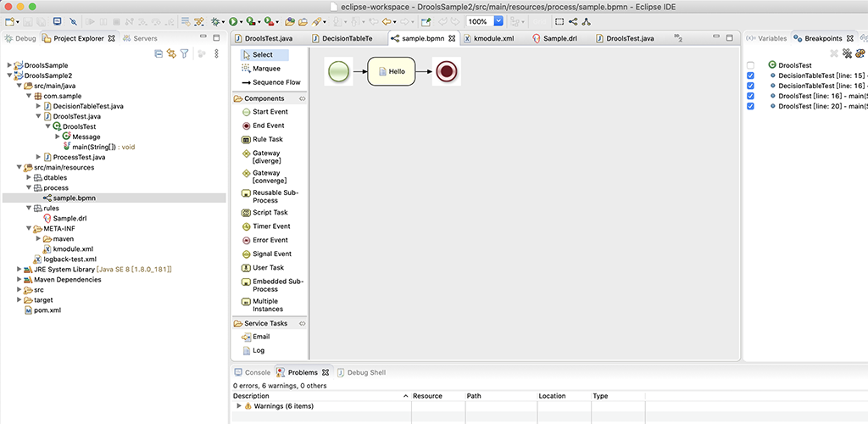Open the zoom 100% dropdown
The image size is (868, 424).
[x=498, y=21]
